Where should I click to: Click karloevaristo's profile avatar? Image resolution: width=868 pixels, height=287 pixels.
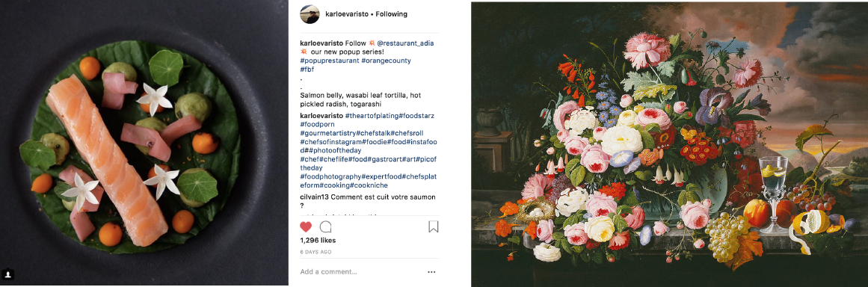tap(310, 13)
